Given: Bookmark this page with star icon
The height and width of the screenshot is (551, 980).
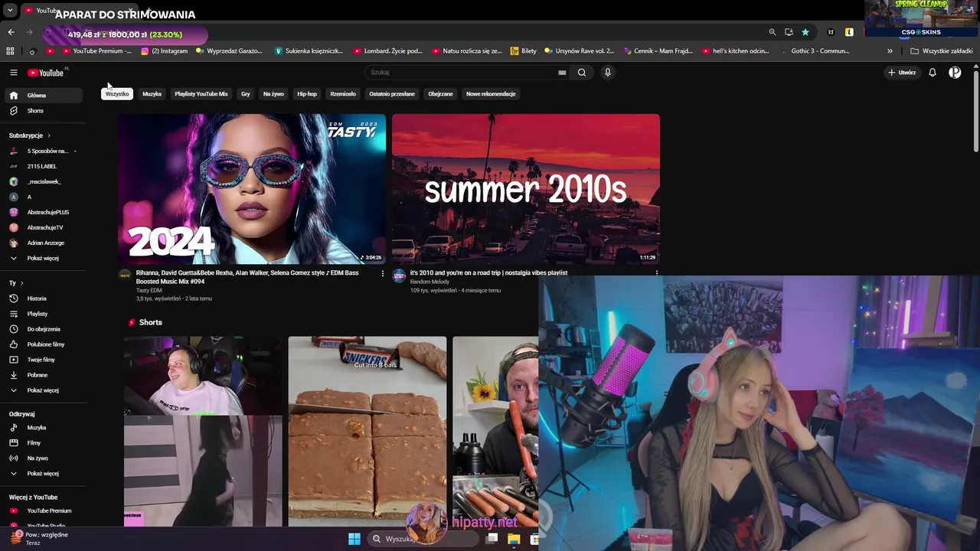Looking at the screenshot, I should 805,32.
